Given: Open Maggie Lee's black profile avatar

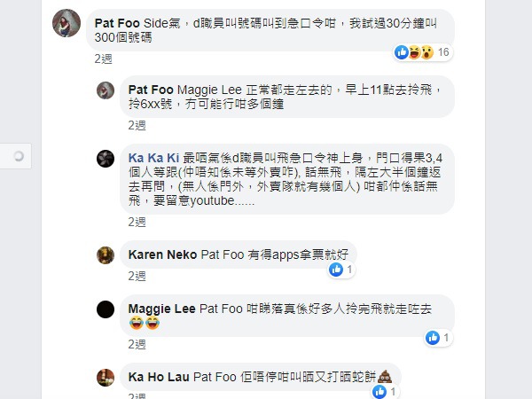Looking at the screenshot, I should [106, 309].
